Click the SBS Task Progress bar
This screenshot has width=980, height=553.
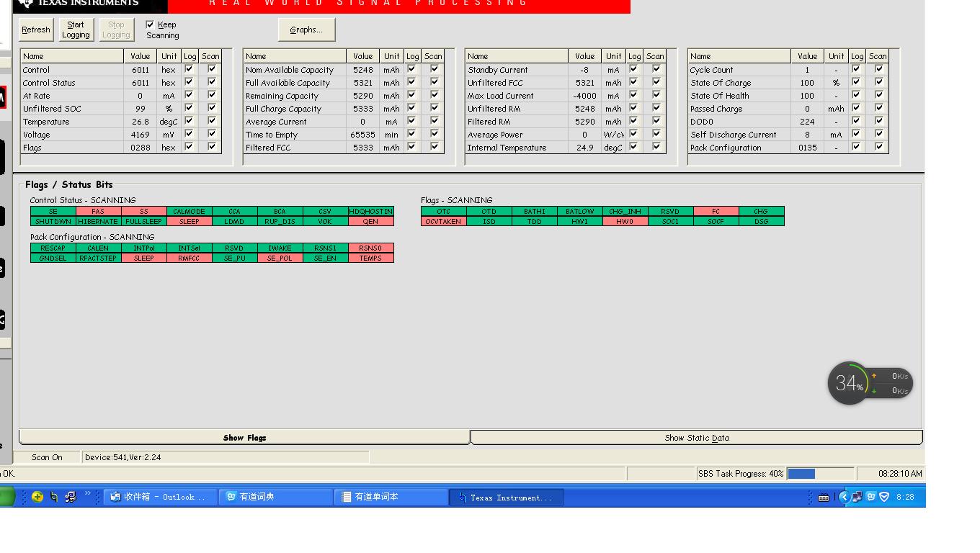820,473
